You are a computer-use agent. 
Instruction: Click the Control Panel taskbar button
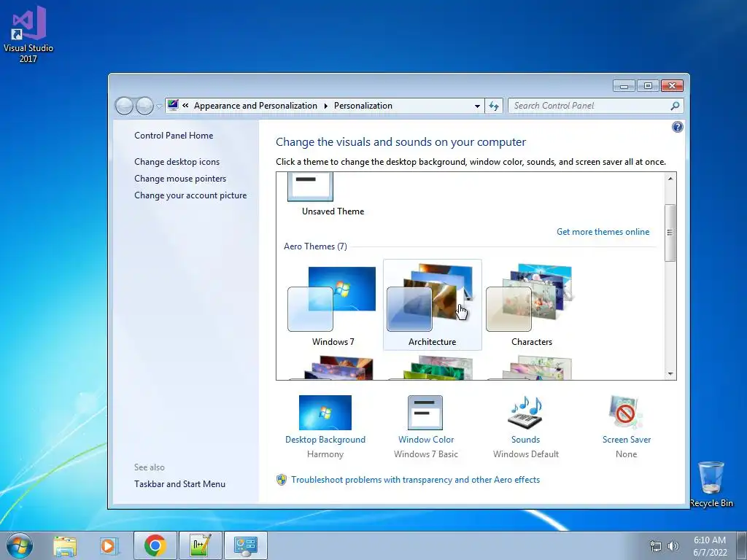coord(245,545)
